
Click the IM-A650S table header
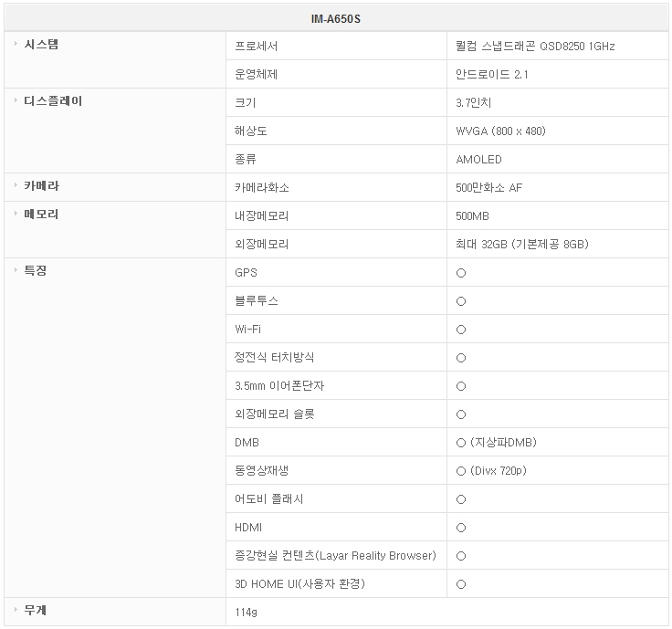[336, 19]
